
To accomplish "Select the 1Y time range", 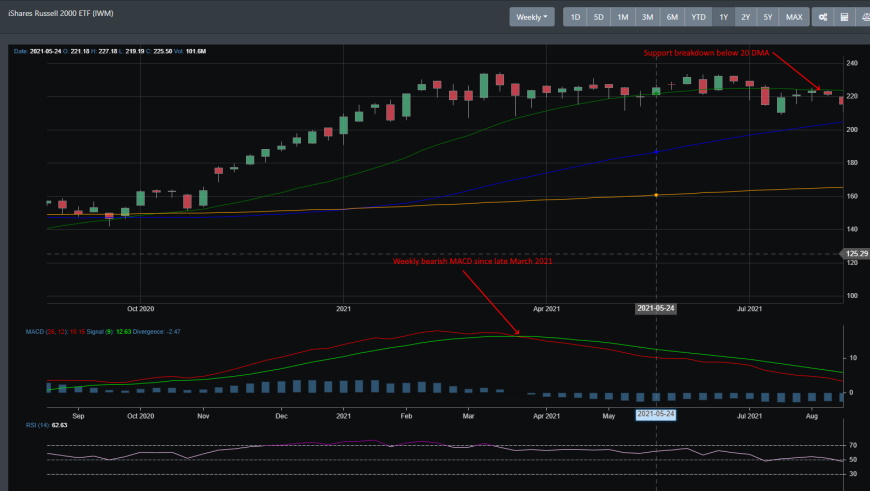I will [724, 17].
